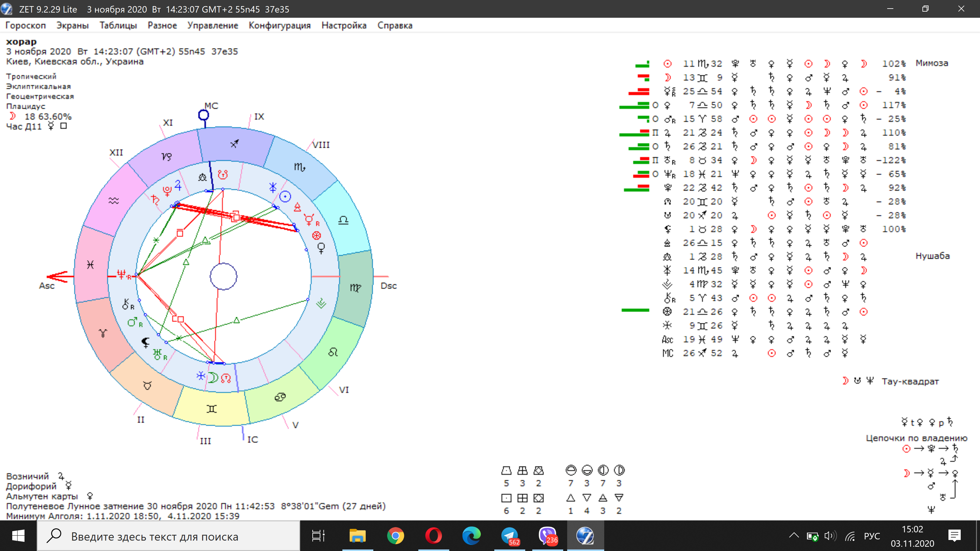Expand the Настройка menu
The height and width of the screenshot is (551, 980).
click(x=344, y=25)
